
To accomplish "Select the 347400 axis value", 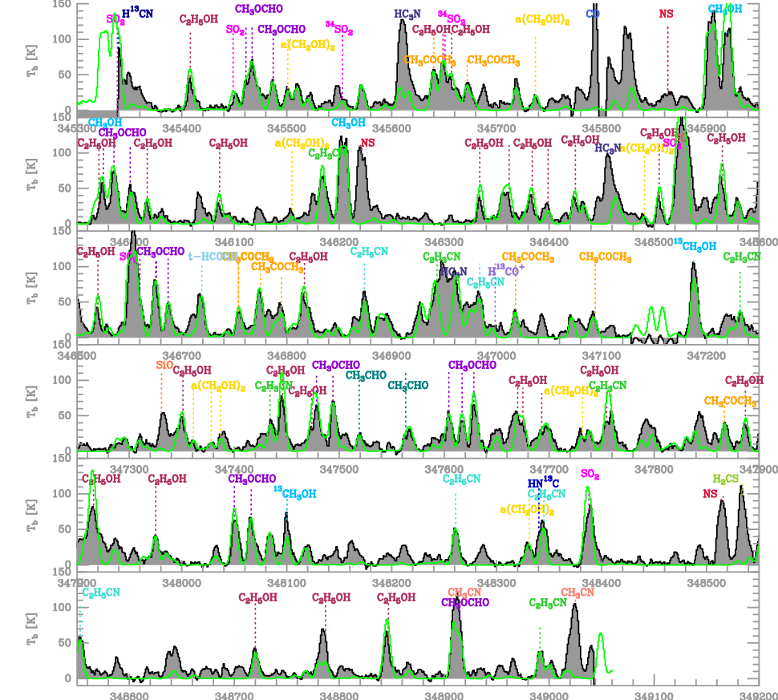I will coord(233,469).
